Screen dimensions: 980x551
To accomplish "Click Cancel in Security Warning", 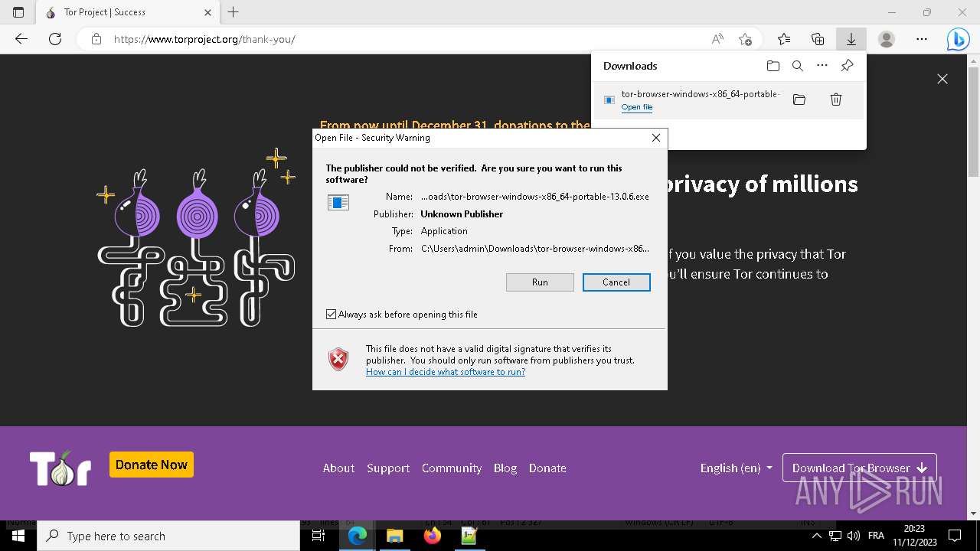I will coord(616,282).
